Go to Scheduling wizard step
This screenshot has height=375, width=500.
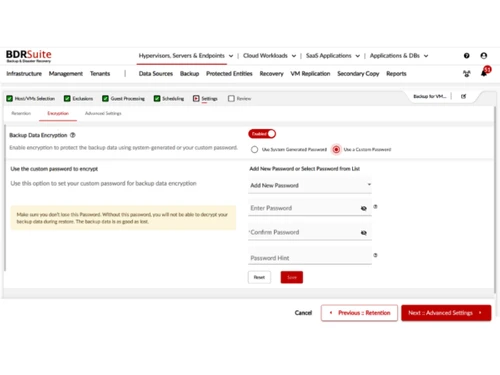[169, 99]
